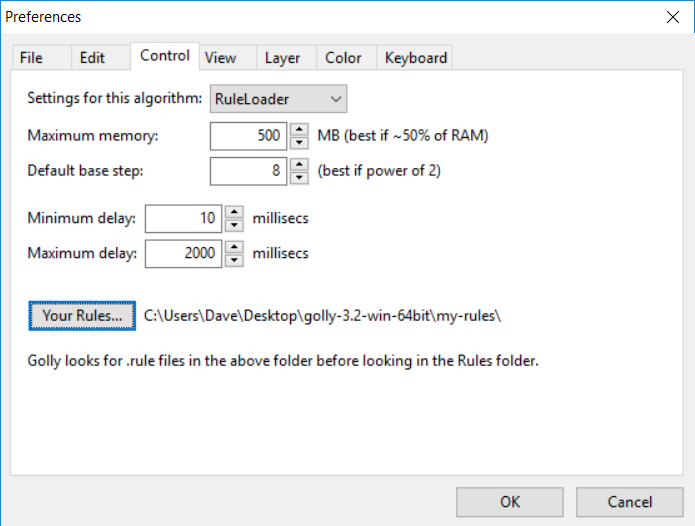Image resolution: width=695 pixels, height=526 pixels.
Task: Raise Maximum delay using up spinner
Action: 234,247
